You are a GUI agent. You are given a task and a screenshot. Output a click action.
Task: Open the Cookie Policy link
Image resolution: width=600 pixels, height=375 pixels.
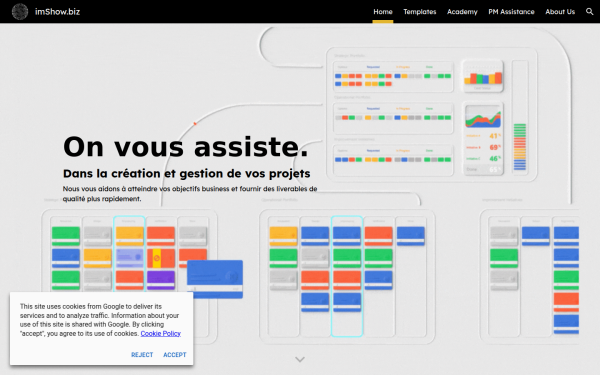(161, 333)
